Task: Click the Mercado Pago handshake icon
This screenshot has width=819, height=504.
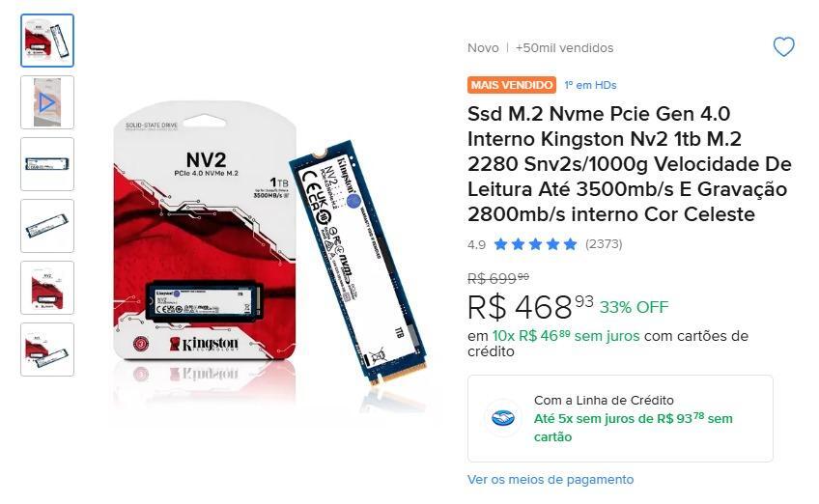Action: point(502,418)
